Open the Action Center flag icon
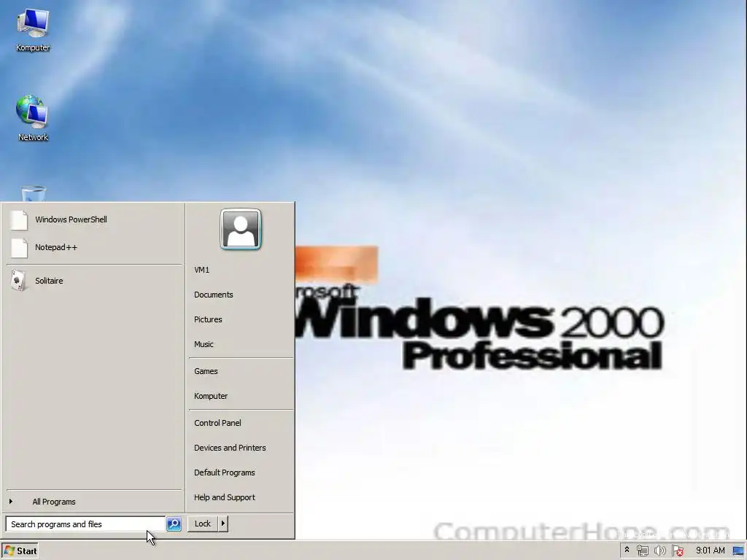Viewport: 747px width, 560px height. click(x=678, y=551)
